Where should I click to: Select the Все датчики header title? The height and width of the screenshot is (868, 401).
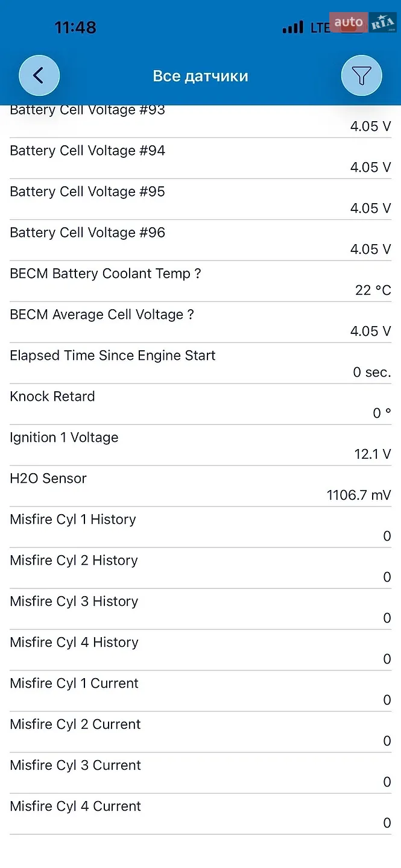click(200, 76)
